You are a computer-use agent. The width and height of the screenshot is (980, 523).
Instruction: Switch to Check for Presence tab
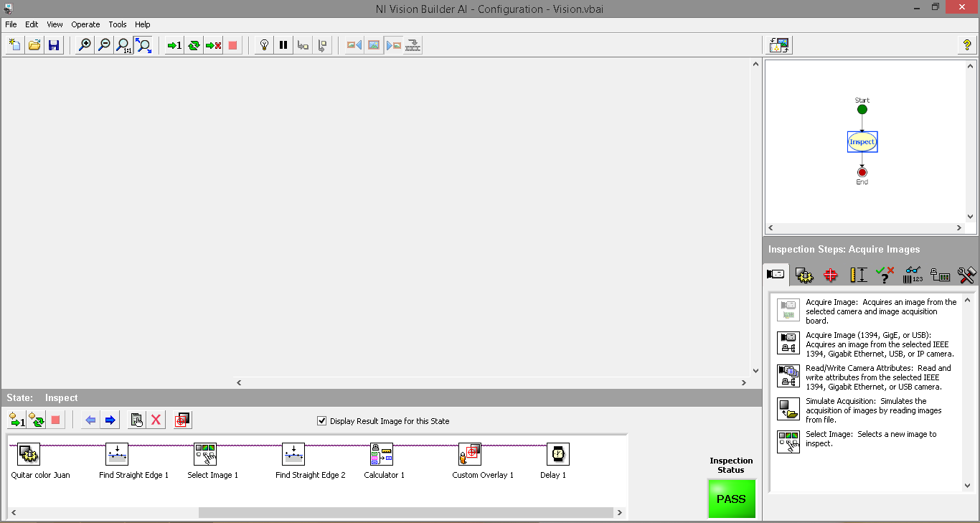point(885,275)
